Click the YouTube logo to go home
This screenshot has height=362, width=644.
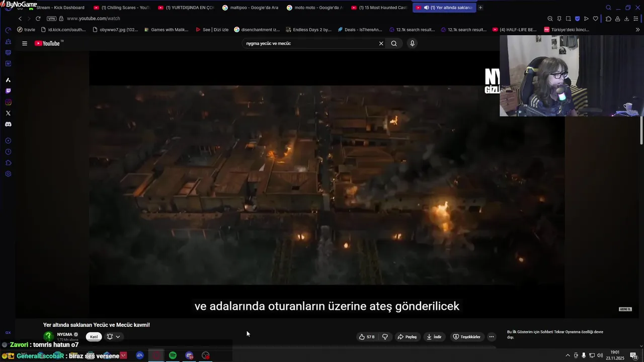pyautogui.click(x=47, y=43)
